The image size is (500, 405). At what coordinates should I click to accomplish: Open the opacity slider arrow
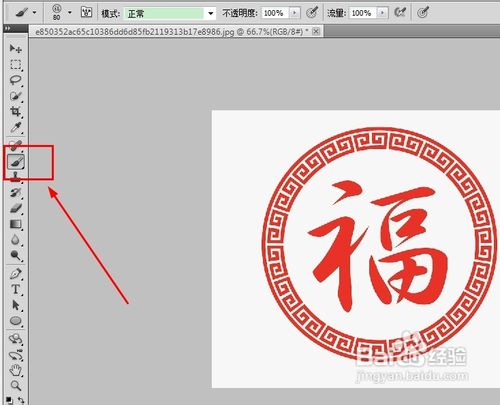click(x=294, y=13)
